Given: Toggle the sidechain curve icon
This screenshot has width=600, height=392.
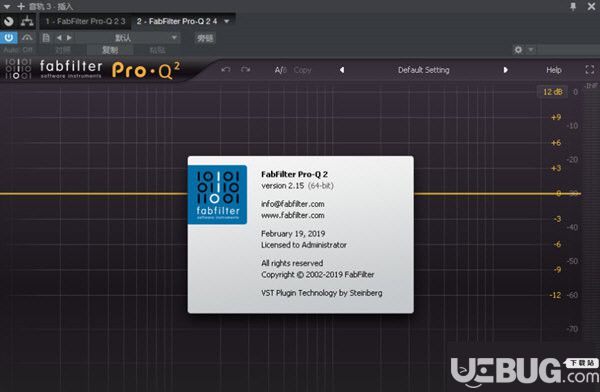Looking at the screenshot, I should pyautogui.click(x=27, y=38).
